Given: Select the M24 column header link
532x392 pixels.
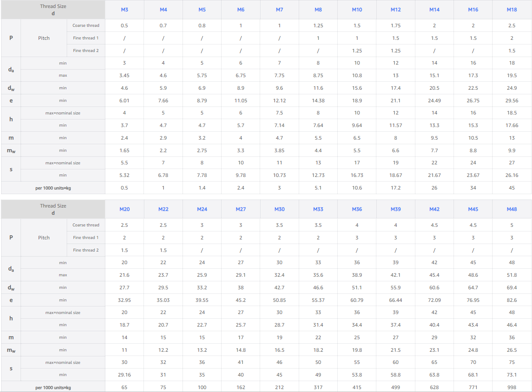Looking at the screenshot, I should [202, 209].
